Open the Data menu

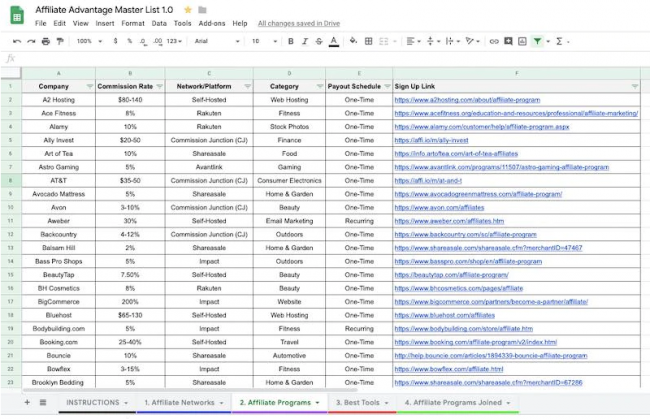tap(159, 23)
